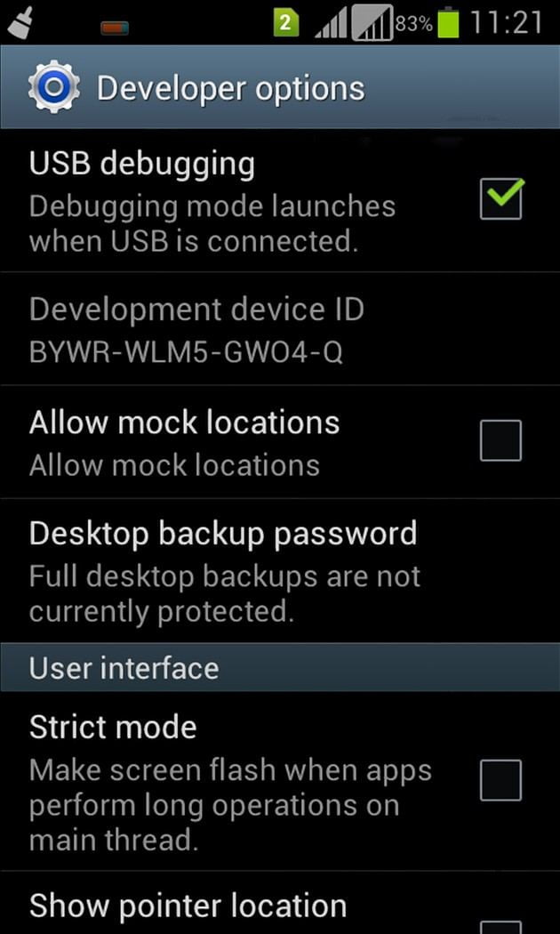This screenshot has width=560, height=934.
Task: Enable the Allow mock locations checkbox
Action: pos(501,440)
